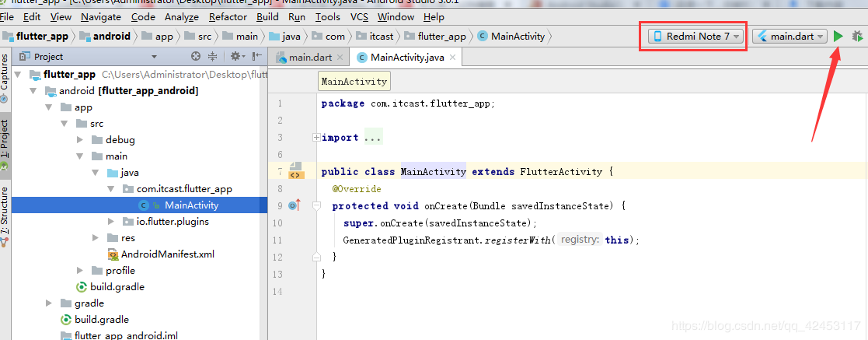Select build.gradle under android module

click(102, 320)
